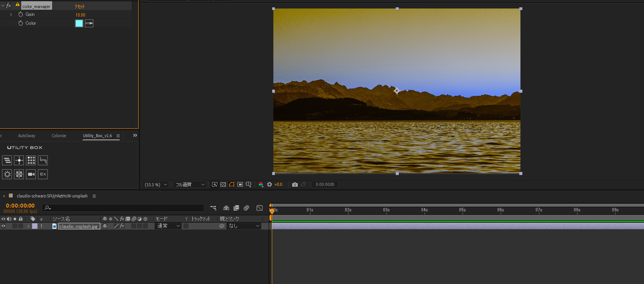This screenshot has width=644, height=284.
Task: Click the timeline layer search field
Action: point(123,208)
